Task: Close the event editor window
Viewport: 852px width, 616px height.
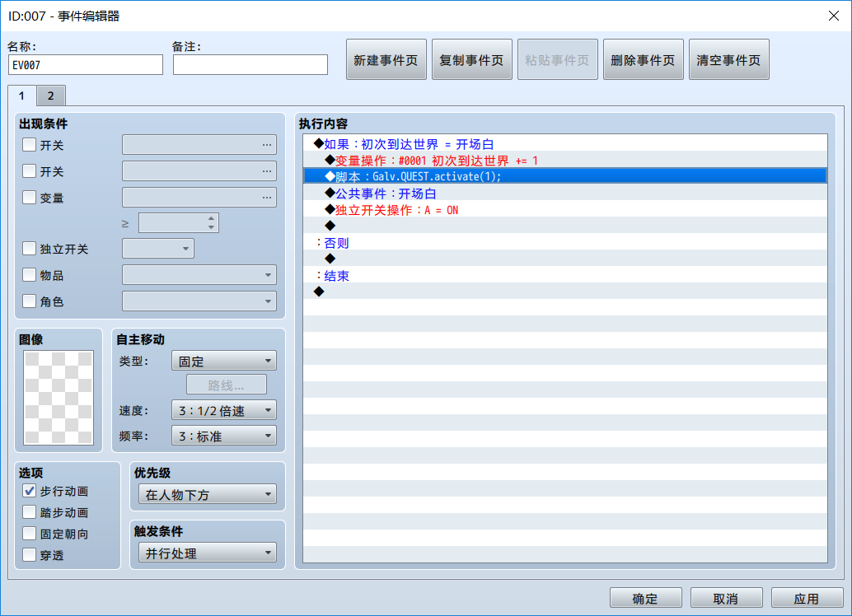Action: click(834, 16)
